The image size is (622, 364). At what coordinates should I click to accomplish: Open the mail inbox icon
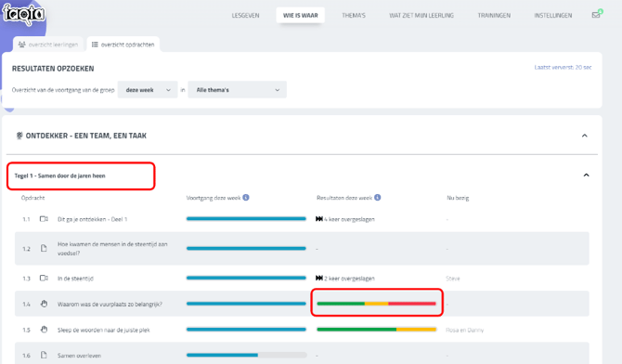[x=596, y=15]
